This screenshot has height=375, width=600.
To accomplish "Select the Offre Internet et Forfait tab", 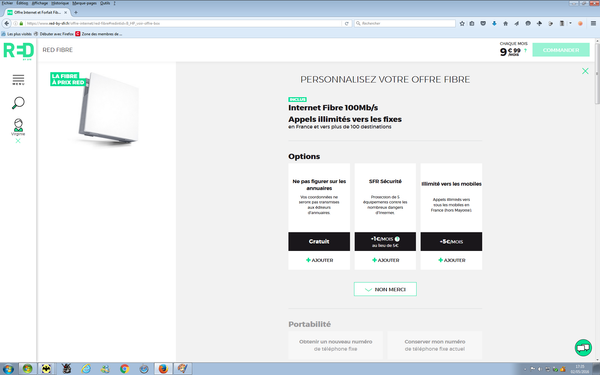I will [x=38, y=12].
